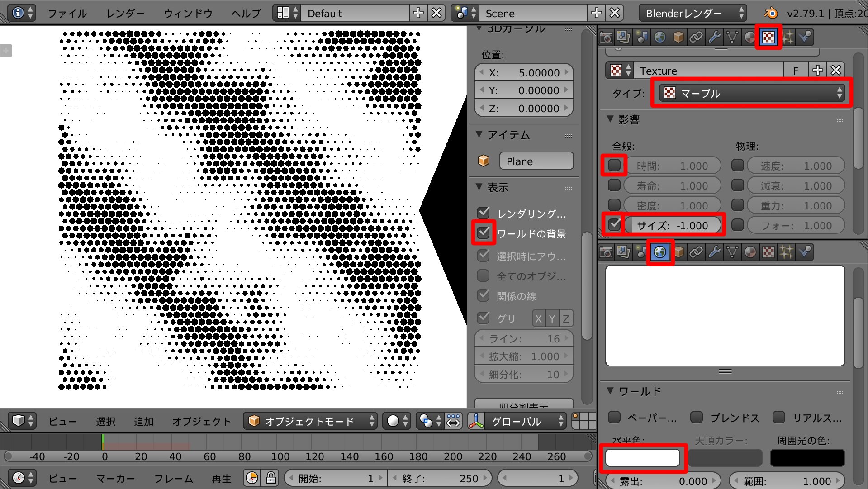Image resolution: width=868 pixels, height=489 pixels.
Task: Enable the 時間 influence checkbox
Action: [614, 165]
